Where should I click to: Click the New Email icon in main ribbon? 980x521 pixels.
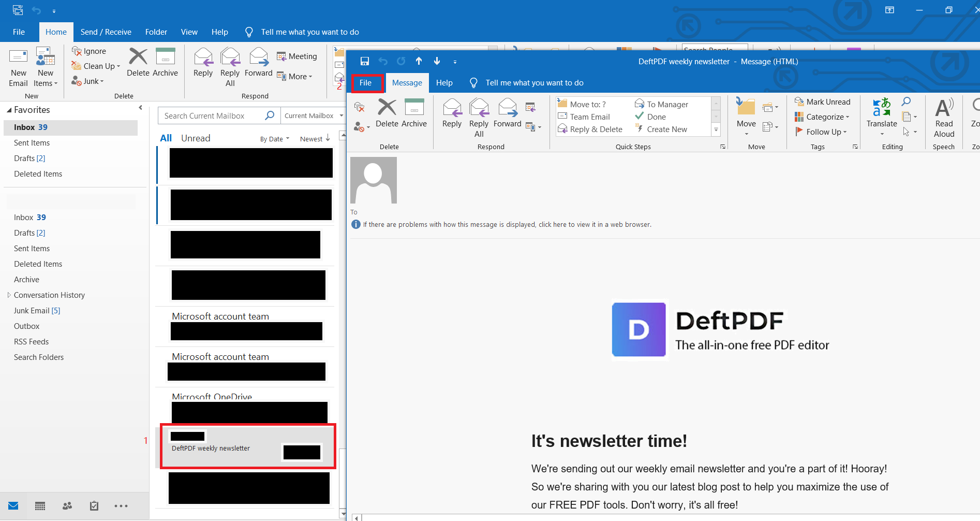pyautogui.click(x=18, y=67)
